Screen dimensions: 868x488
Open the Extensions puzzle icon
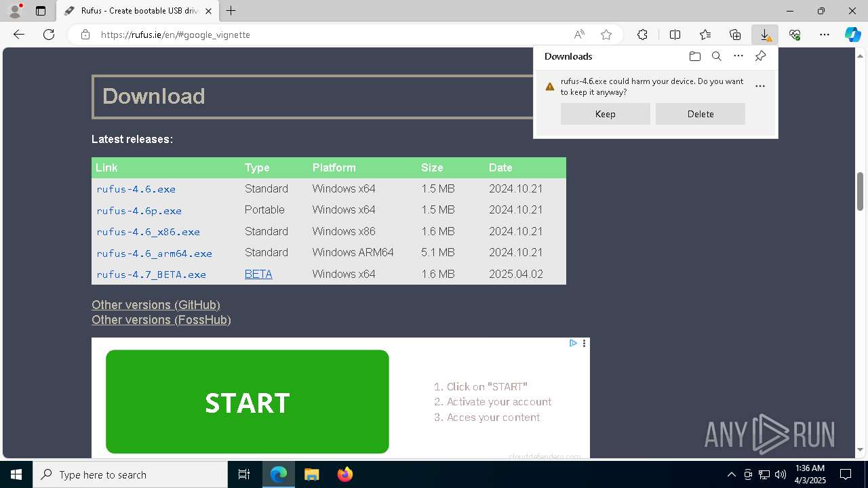pyautogui.click(x=642, y=35)
